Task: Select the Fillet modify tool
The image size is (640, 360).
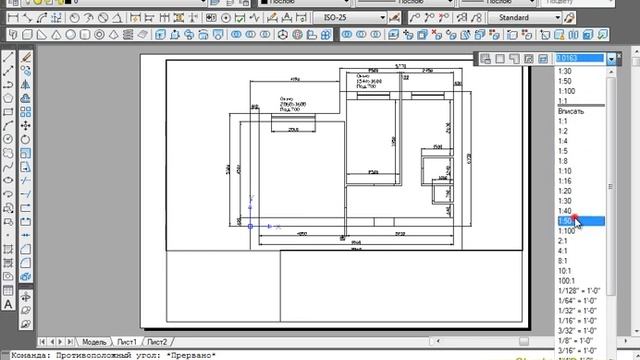Action: coord(26,263)
